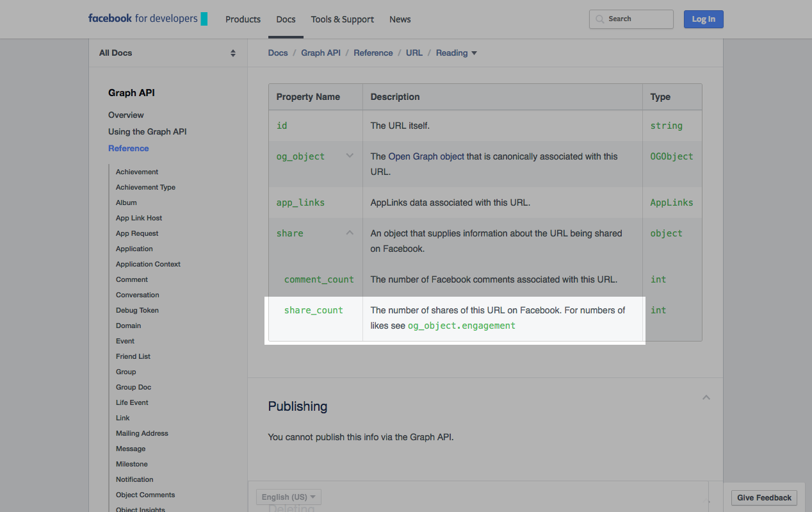Type in the Search field

pos(637,19)
